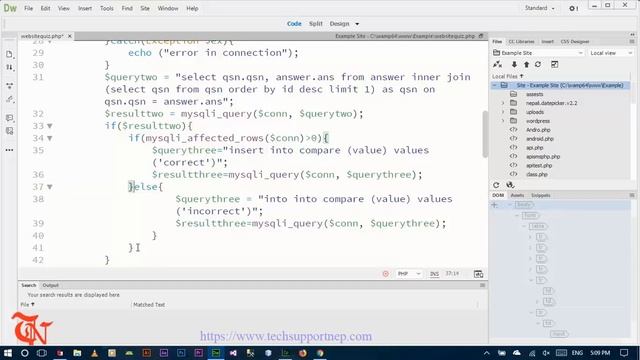Sort by Local Files column header

point(508,76)
